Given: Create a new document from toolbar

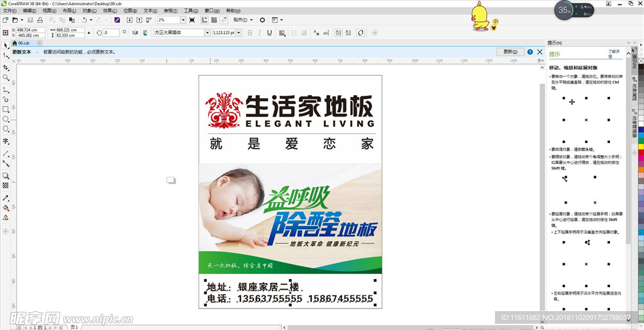Looking at the screenshot, I should tap(5, 20).
